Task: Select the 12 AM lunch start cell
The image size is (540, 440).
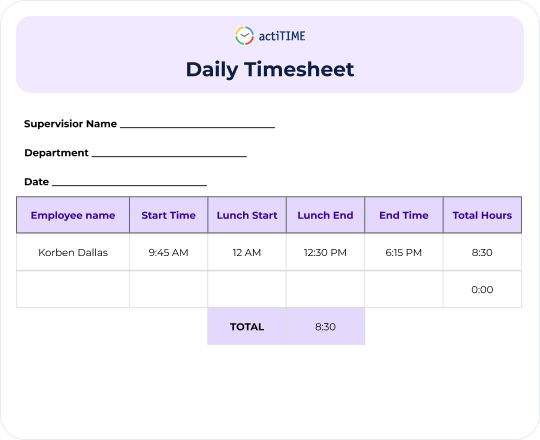Action: click(x=247, y=252)
